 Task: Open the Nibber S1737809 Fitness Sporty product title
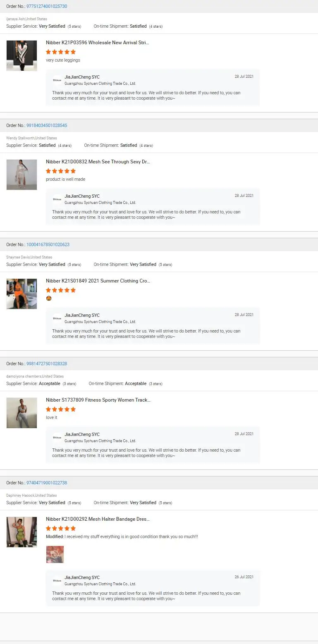[98, 400]
